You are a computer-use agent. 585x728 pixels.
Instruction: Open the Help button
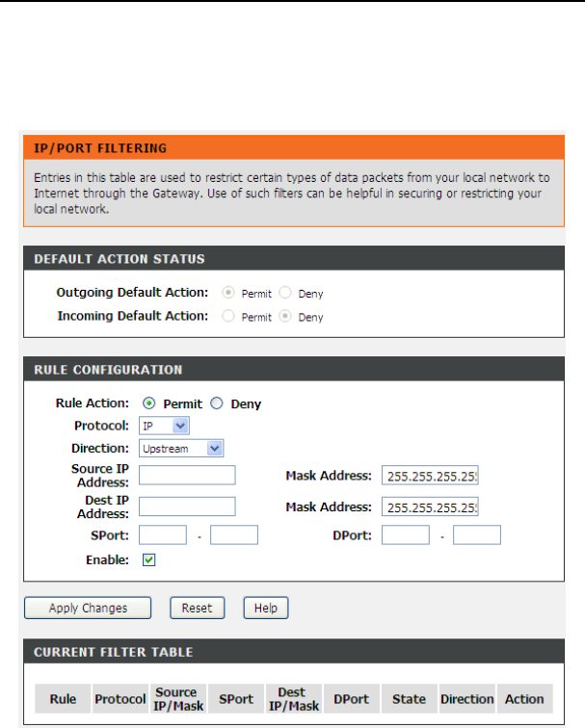pyautogui.click(x=266, y=608)
